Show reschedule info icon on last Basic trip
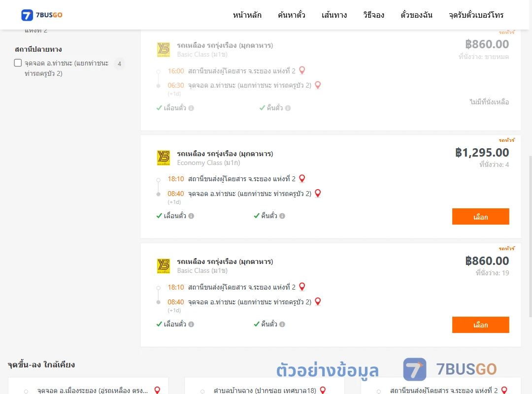 click(x=191, y=324)
